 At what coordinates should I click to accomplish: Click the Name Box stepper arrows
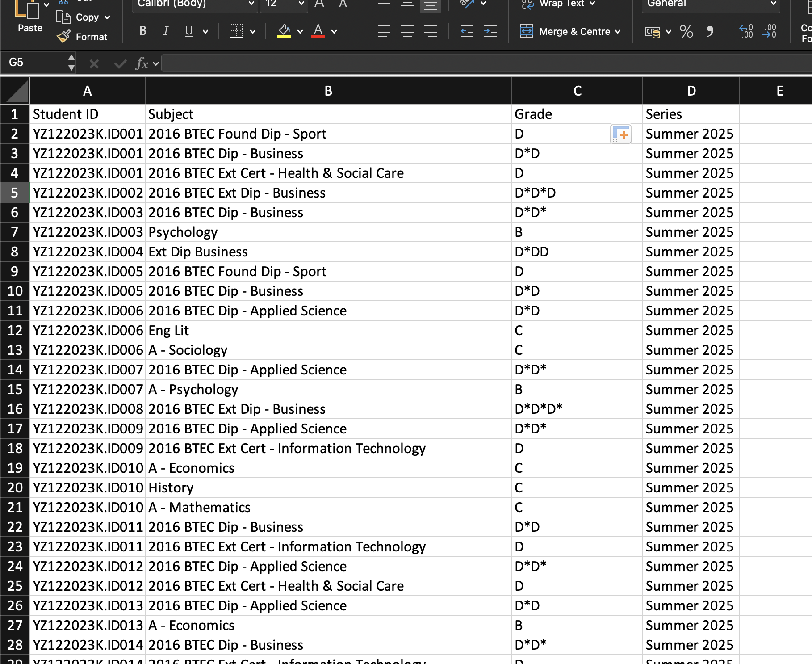tap(71, 62)
